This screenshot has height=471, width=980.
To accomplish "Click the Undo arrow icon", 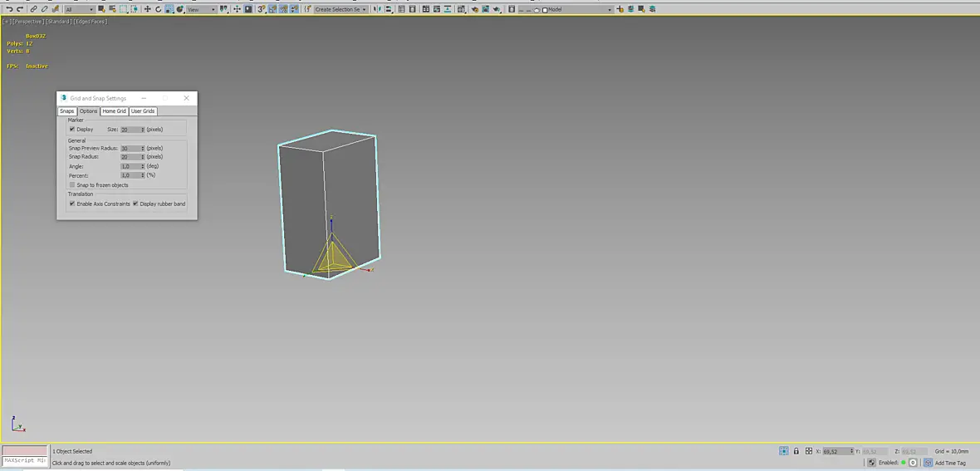I will pos(9,9).
